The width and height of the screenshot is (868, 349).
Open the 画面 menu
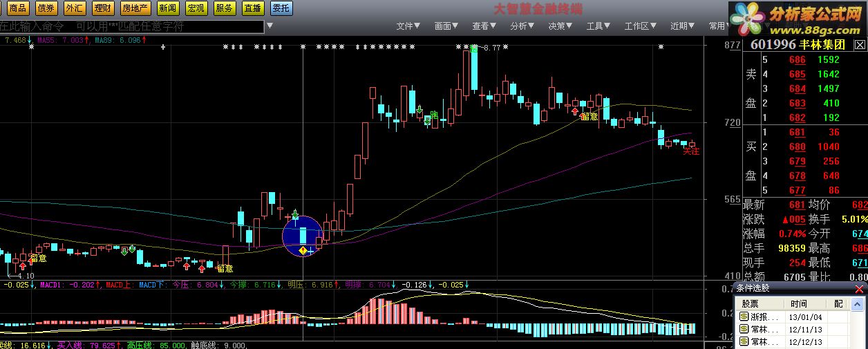pyautogui.click(x=446, y=26)
